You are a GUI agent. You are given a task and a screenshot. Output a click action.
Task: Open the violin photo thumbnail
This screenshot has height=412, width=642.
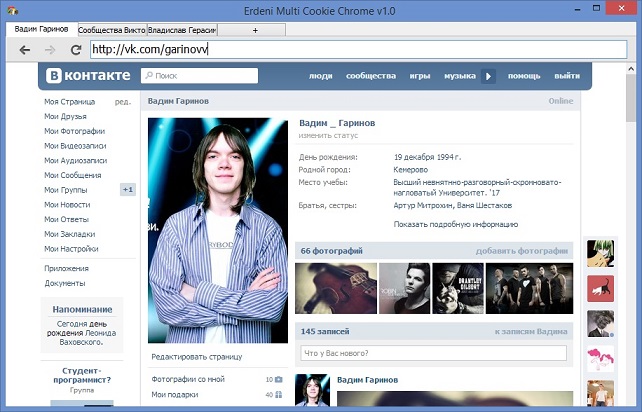(336, 288)
